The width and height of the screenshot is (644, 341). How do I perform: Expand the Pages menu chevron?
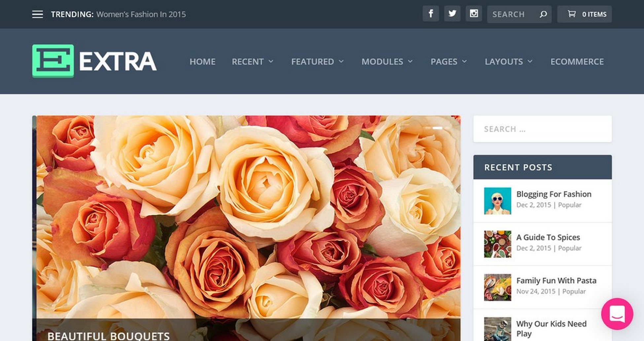point(464,61)
